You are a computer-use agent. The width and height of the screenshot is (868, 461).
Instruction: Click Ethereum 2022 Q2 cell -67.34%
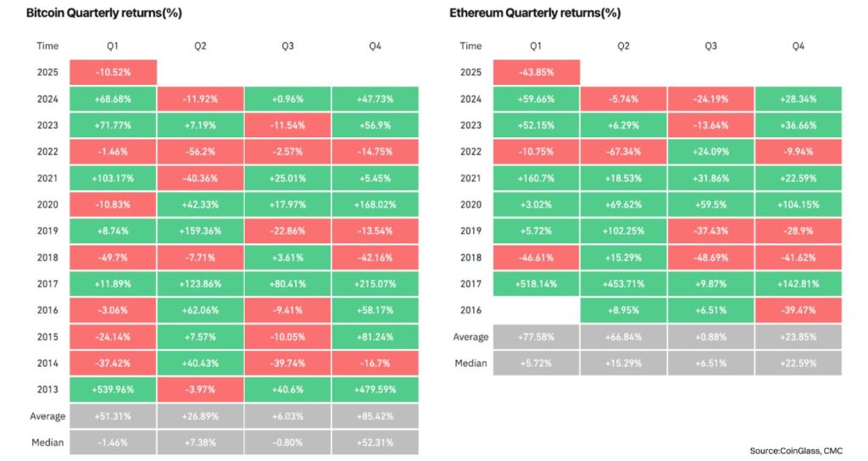pos(623,152)
